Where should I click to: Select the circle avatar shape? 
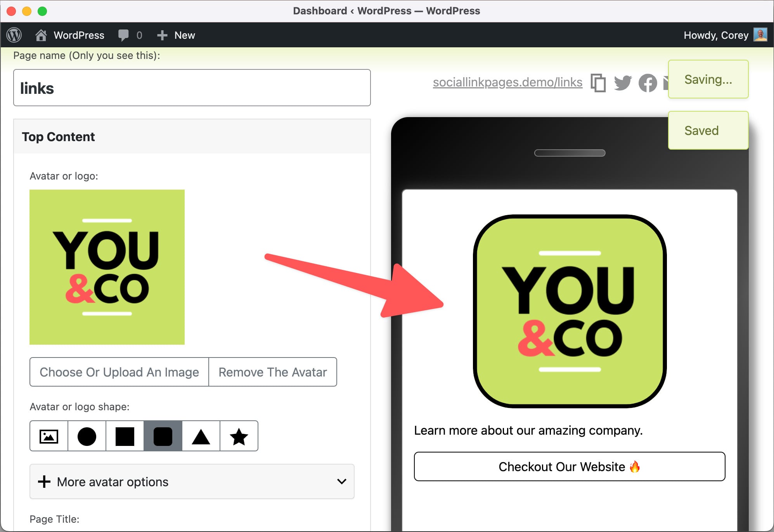(87, 436)
